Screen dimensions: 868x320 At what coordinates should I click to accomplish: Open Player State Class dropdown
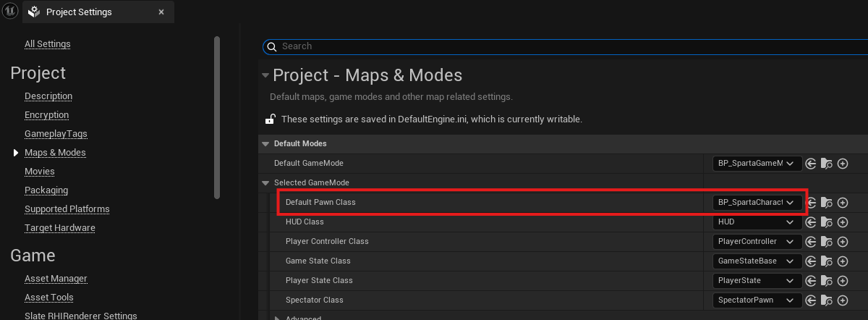coord(757,281)
